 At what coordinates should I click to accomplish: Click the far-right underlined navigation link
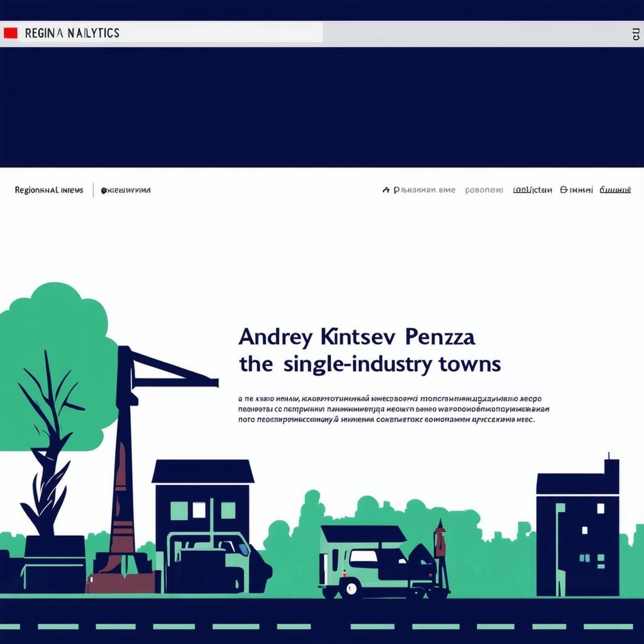click(x=615, y=190)
